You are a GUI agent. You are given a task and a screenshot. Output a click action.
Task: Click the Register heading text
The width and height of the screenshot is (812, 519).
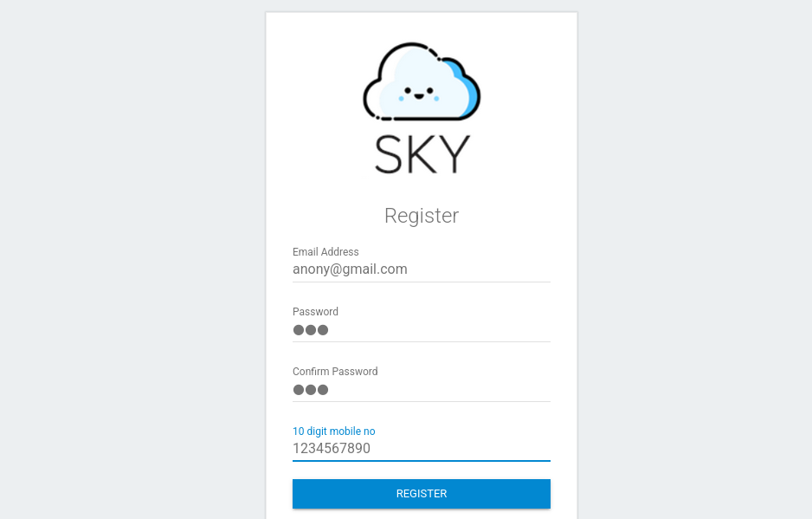point(422,216)
